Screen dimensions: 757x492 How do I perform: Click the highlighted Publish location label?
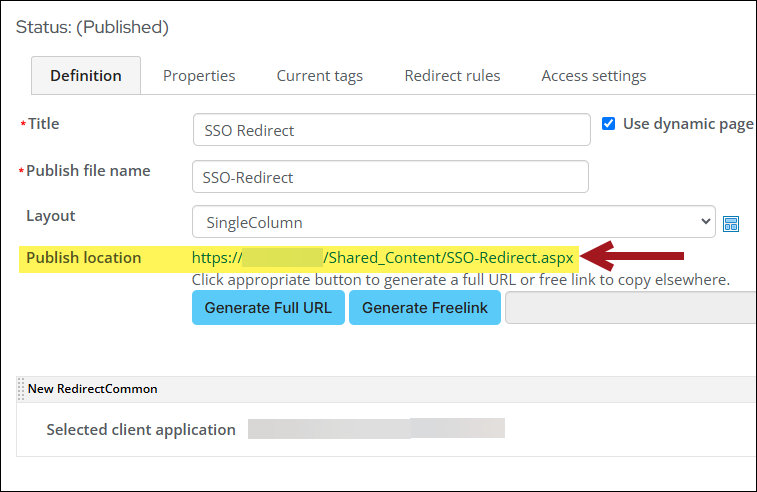[x=84, y=258]
